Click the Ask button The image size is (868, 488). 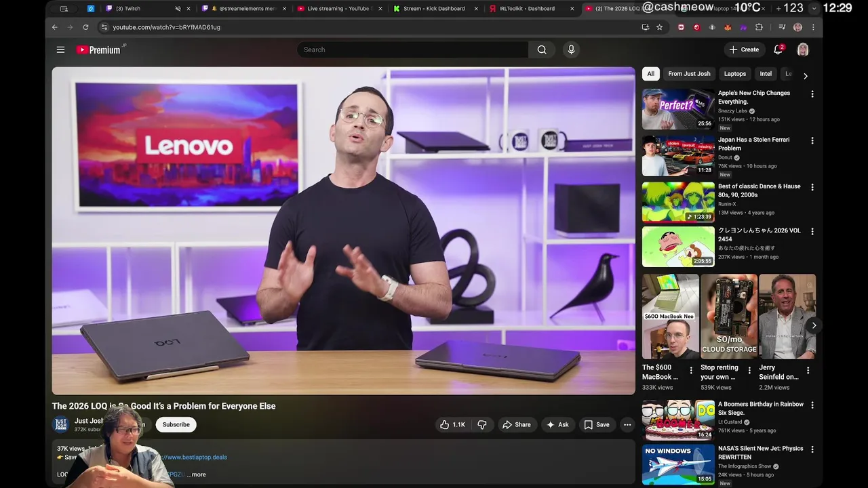(557, 424)
